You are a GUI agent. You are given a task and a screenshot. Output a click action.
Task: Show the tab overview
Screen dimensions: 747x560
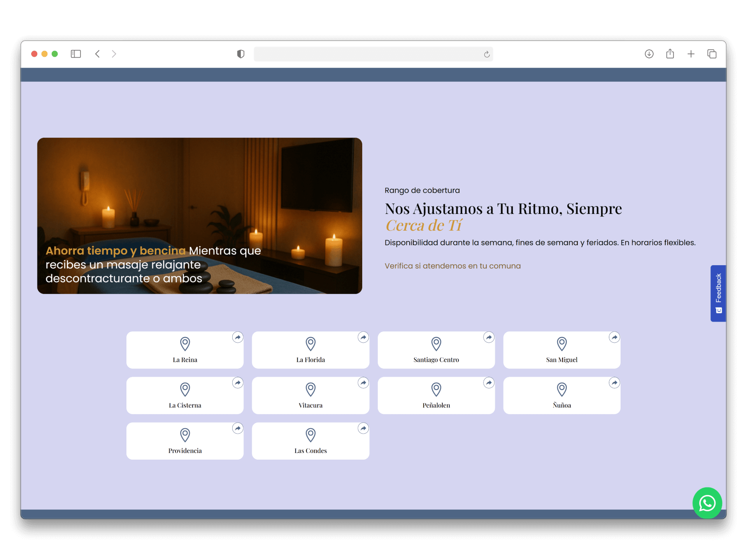click(x=712, y=54)
